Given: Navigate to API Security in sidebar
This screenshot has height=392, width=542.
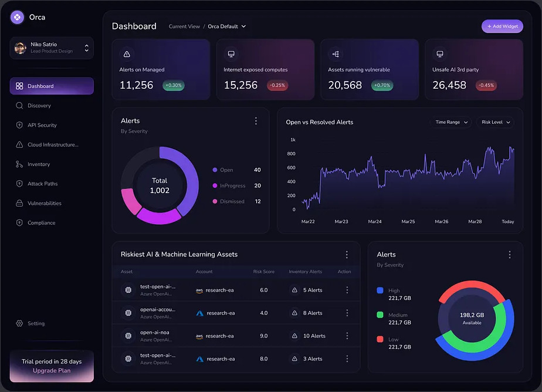Looking at the screenshot, I should [x=42, y=125].
